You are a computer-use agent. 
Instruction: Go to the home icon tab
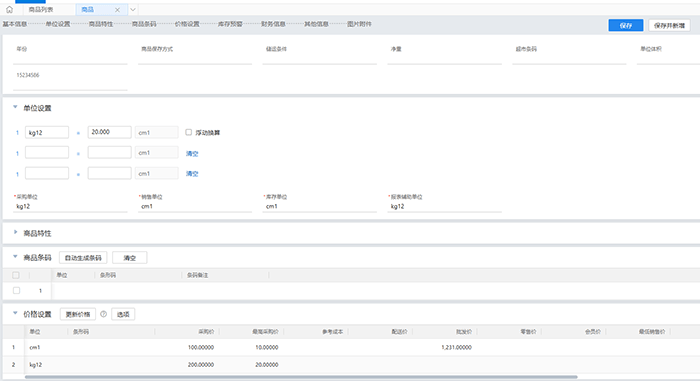[x=9, y=9]
